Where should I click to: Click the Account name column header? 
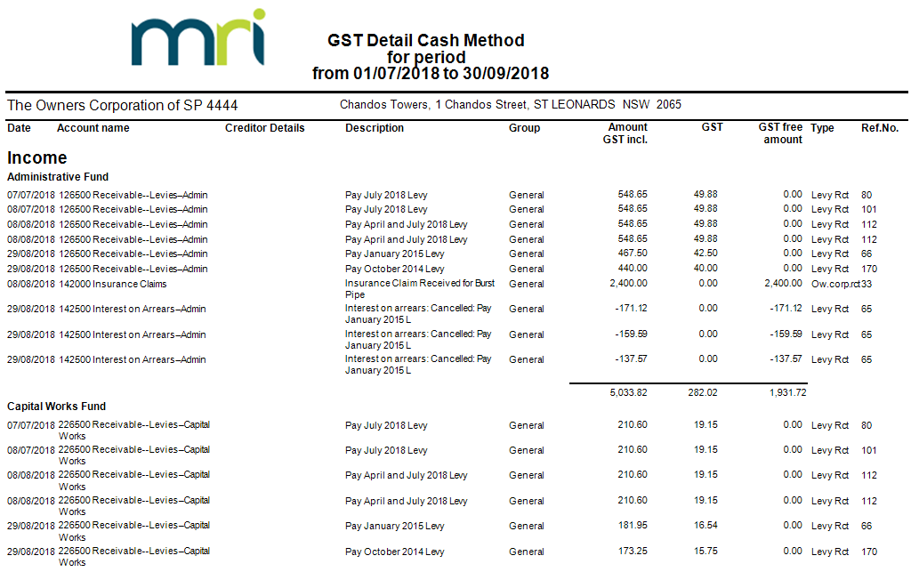[93, 128]
